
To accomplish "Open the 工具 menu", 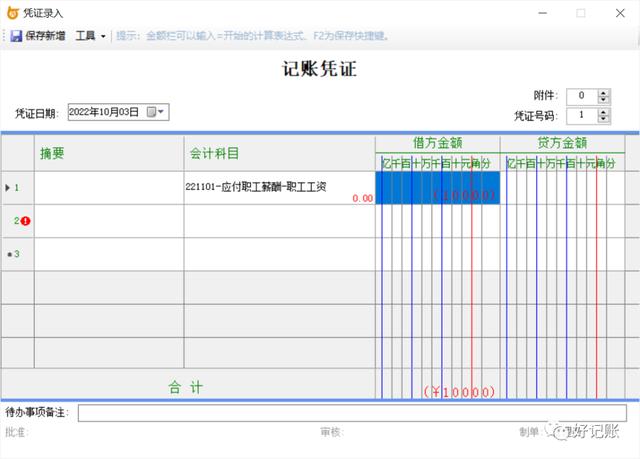I will click(x=85, y=36).
